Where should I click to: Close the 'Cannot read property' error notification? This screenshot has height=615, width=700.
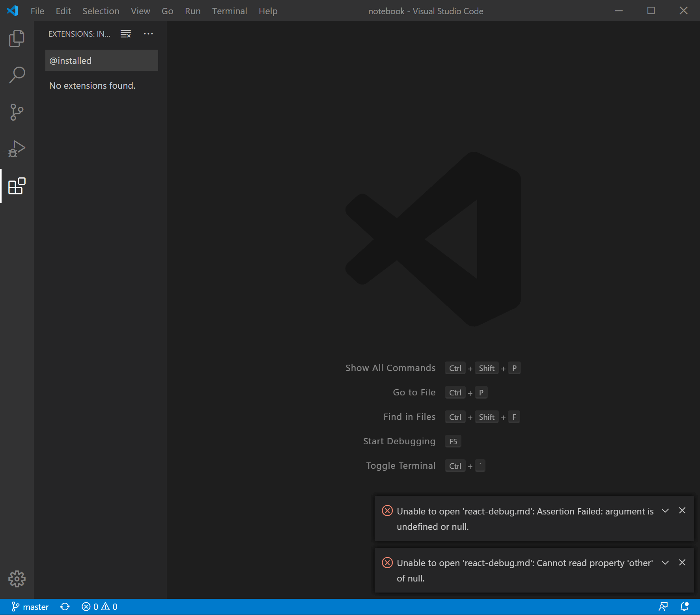click(682, 563)
